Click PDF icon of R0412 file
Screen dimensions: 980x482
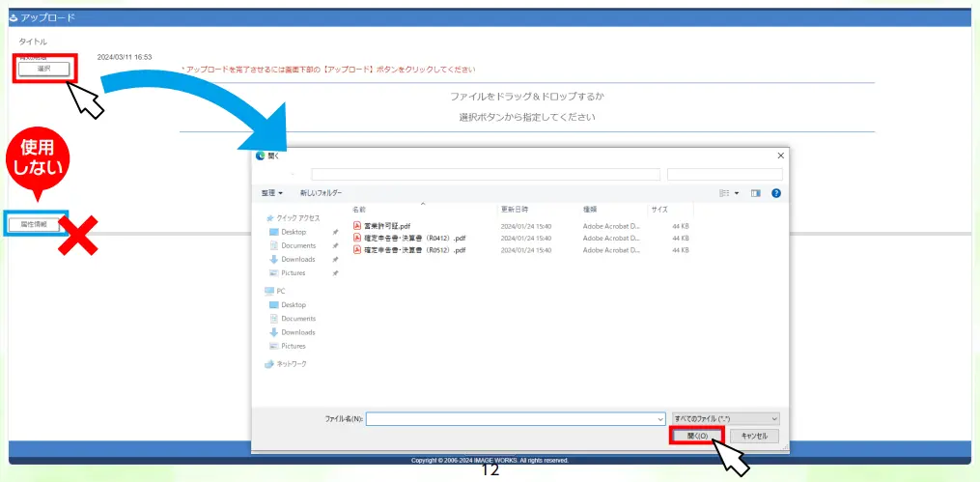[357, 238]
